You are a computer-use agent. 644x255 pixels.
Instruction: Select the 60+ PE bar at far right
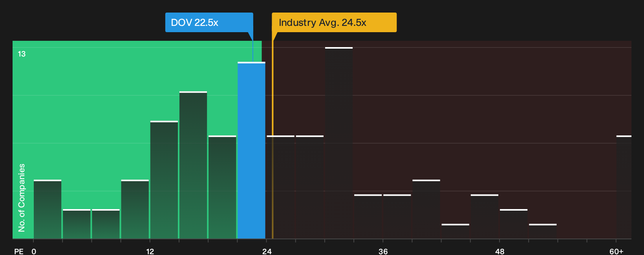tap(624, 187)
